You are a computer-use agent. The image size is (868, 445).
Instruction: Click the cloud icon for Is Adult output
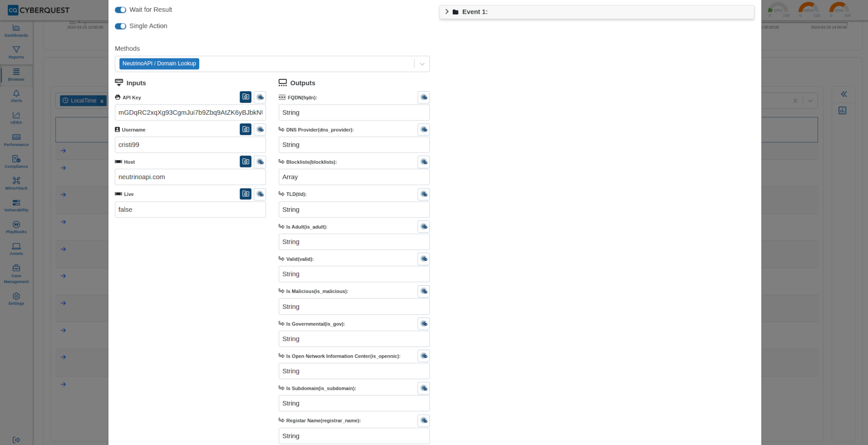(424, 227)
